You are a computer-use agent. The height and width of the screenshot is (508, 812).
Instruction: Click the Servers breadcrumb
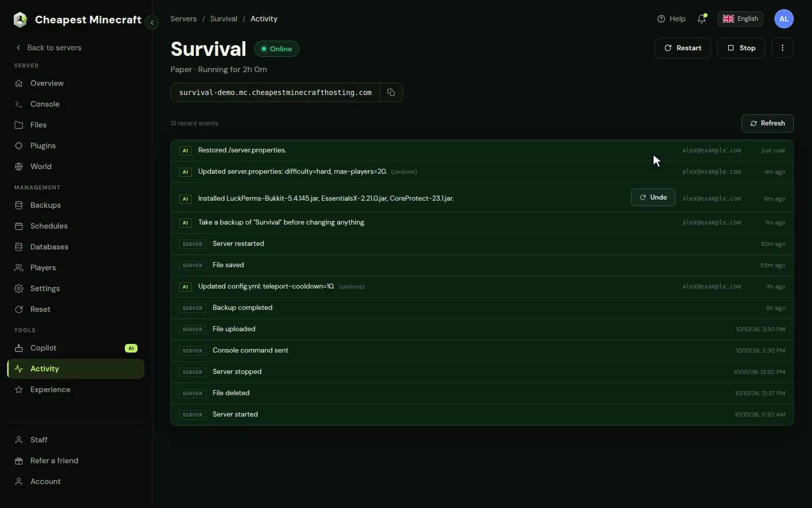pos(184,19)
